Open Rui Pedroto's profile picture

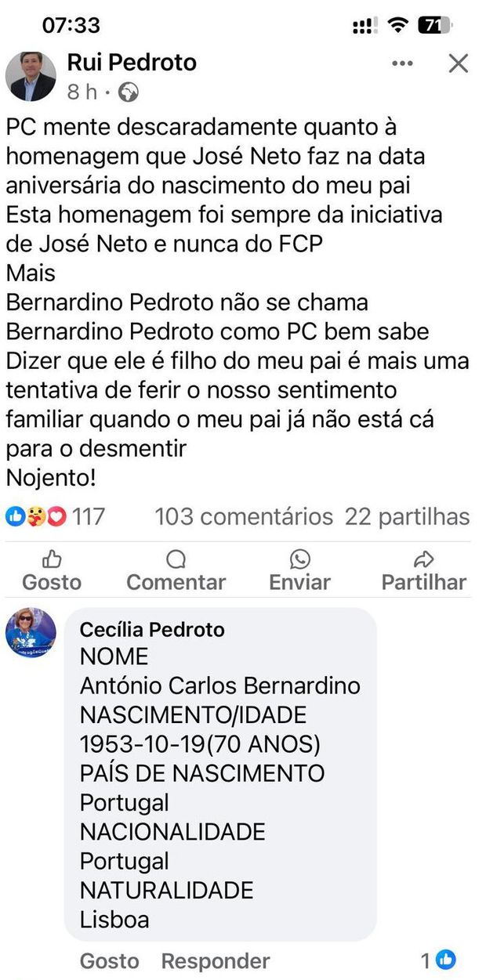[x=31, y=76]
